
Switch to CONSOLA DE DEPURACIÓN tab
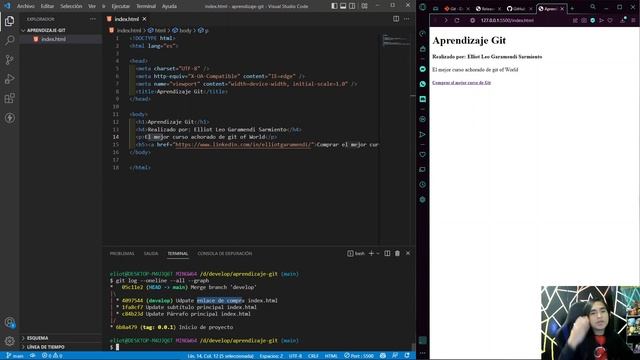point(224,253)
